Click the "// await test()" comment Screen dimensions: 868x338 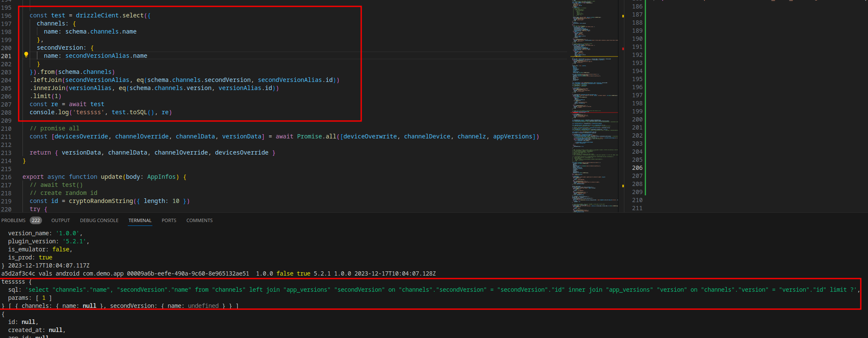(x=56, y=185)
